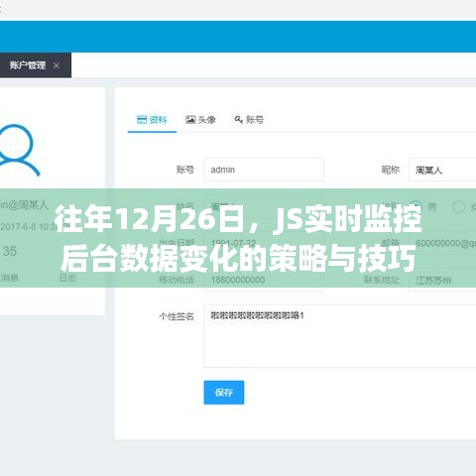Click the 联系地址 field with 江苏苏州
Screen dimensions: 476x476
pyautogui.click(x=442, y=281)
